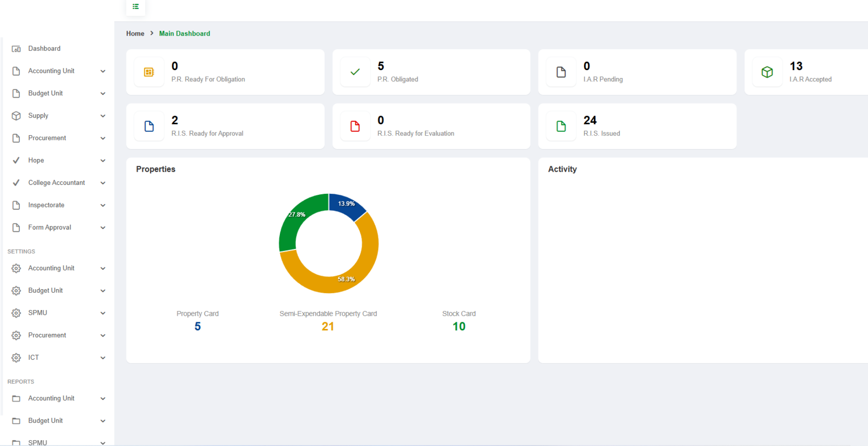
Task: Click the green R.I.S. Issued icon
Action: tap(561, 127)
